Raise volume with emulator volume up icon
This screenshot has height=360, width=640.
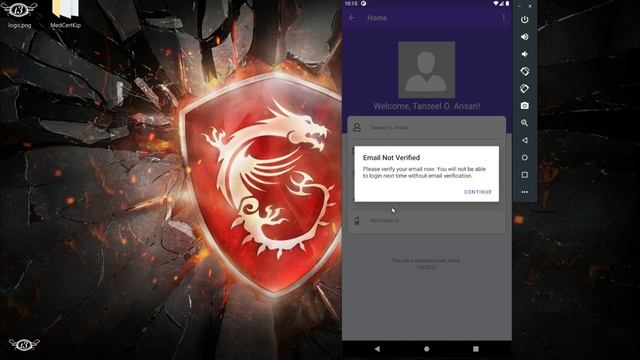tap(524, 37)
